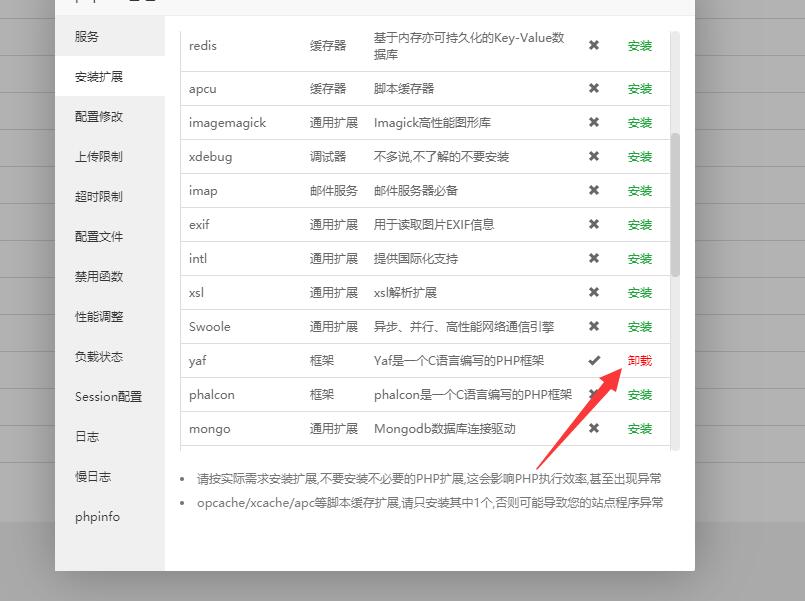This screenshot has height=601, width=805.
Task: Click the apcu not-installed cross icon
Action: pyautogui.click(x=594, y=88)
